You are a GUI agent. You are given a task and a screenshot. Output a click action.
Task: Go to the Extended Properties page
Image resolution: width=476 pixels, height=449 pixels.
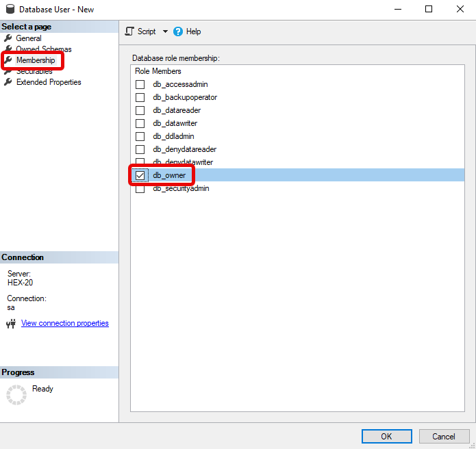49,82
